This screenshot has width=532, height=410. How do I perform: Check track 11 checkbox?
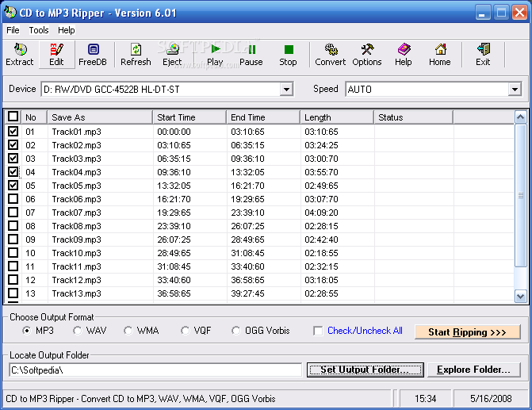pos(13,266)
